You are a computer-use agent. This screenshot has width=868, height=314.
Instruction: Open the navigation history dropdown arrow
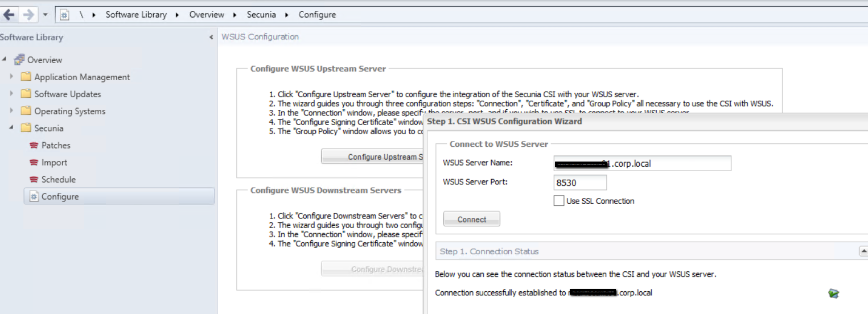click(46, 15)
